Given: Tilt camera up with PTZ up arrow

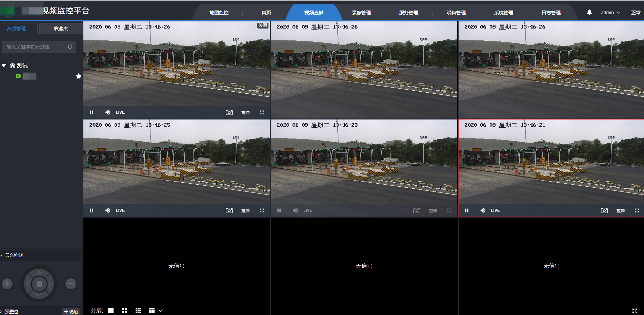Looking at the screenshot, I should pos(39,273).
